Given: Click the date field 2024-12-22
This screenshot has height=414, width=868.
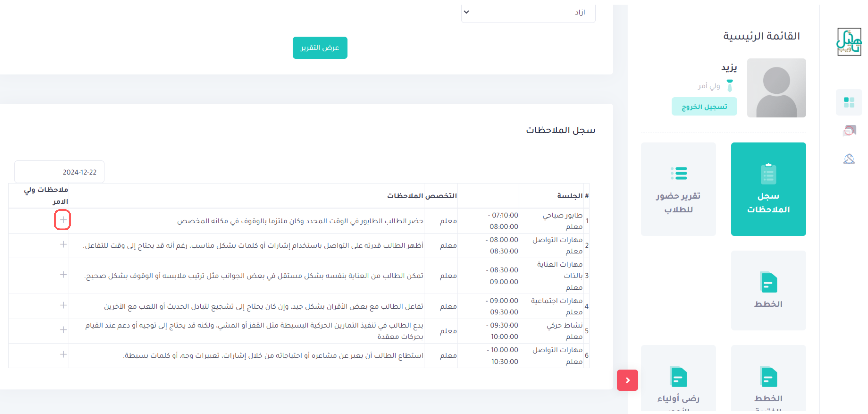Looking at the screenshot, I should tap(59, 172).
